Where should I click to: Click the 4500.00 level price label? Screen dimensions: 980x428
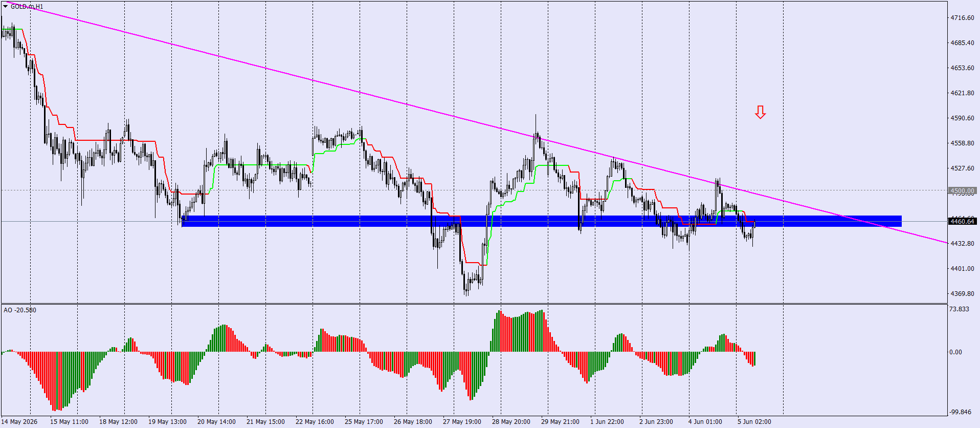(962, 190)
